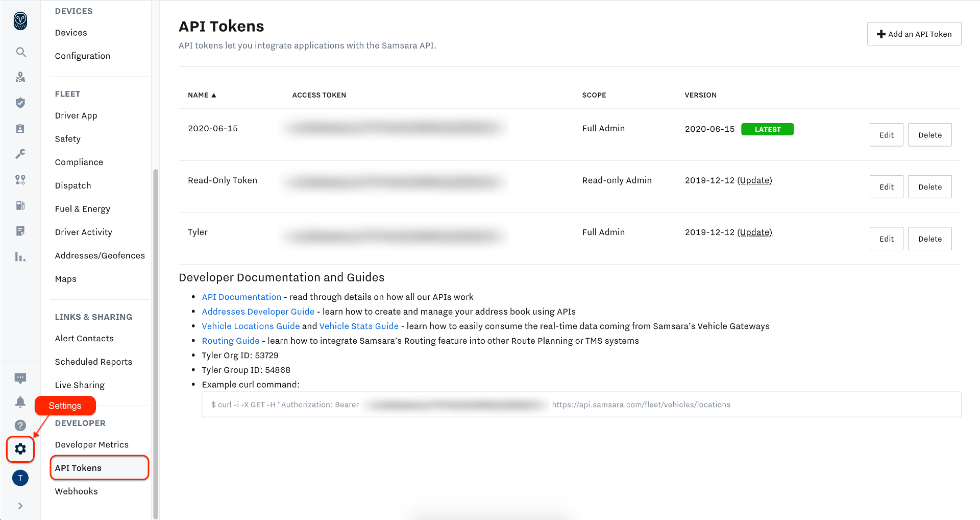This screenshot has width=980, height=520.
Task: Open Live Sharing menu item
Action: [80, 385]
